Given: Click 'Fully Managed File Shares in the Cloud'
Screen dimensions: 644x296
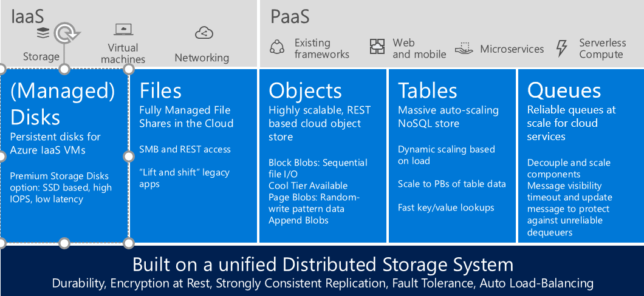Looking at the screenshot, I should coord(186,117).
